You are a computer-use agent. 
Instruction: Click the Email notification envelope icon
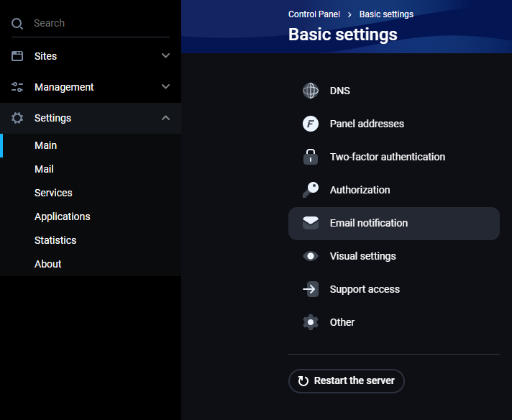[x=310, y=223]
